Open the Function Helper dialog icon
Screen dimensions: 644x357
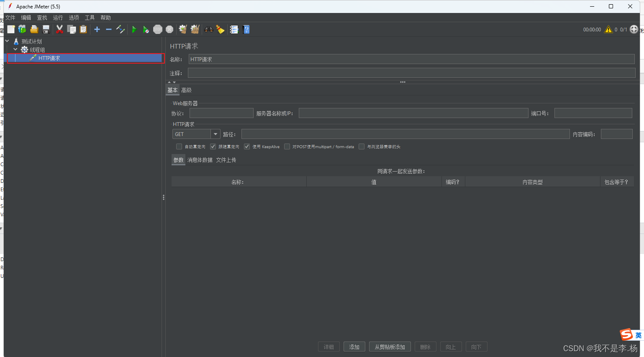[234, 29]
